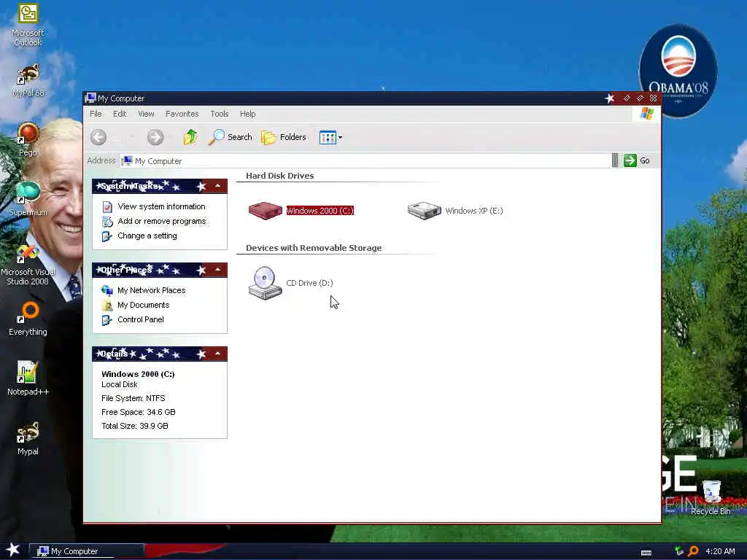
Task: Click the Views toolbar icon
Action: [328, 137]
